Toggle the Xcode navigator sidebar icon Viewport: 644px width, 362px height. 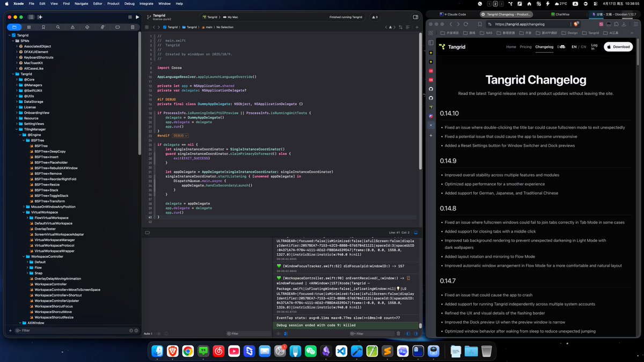(x=31, y=17)
